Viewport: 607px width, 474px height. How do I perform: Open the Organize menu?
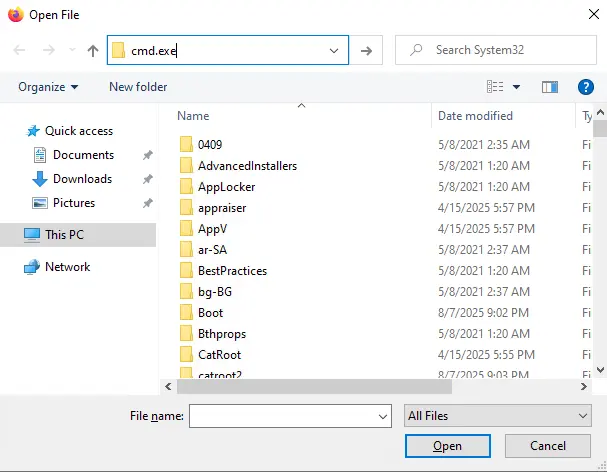click(x=48, y=87)
